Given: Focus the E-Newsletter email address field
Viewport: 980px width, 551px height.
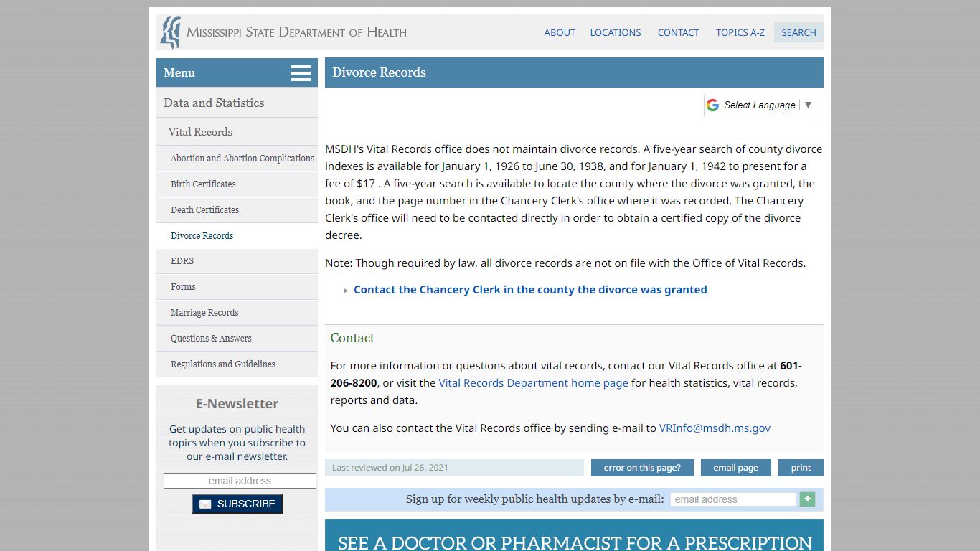Looking at the screenshot, I should [240, 481].
